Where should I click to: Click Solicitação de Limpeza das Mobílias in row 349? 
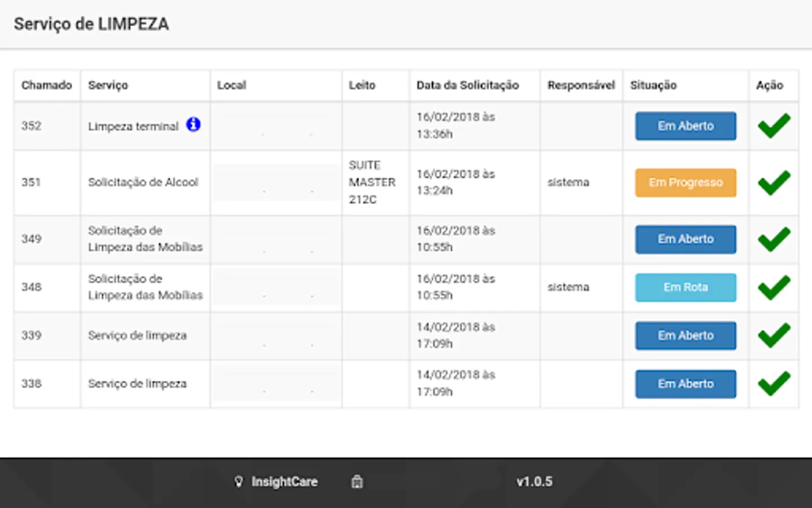click(x=145, y=239)
